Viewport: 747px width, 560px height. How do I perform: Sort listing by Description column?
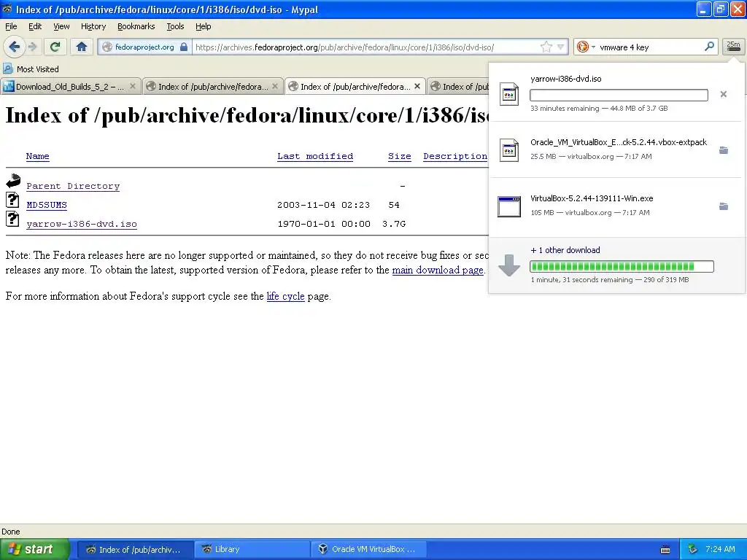pos(455,156)
